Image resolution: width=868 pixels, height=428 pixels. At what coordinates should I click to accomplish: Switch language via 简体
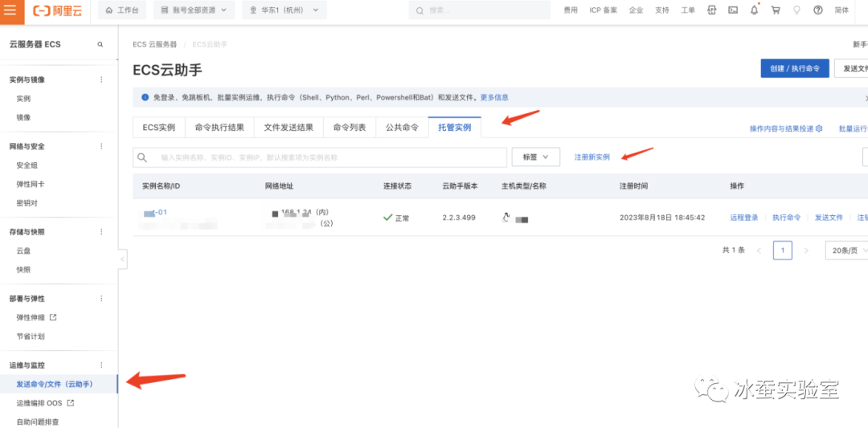[x=841, y=10]
